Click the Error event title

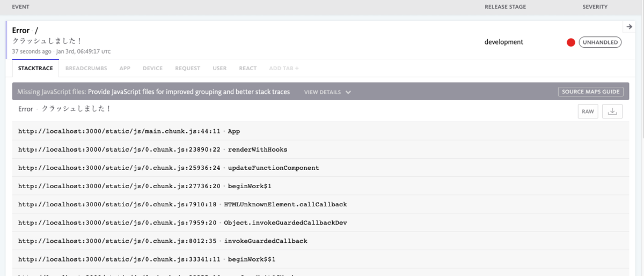click(x=21, y=31)
